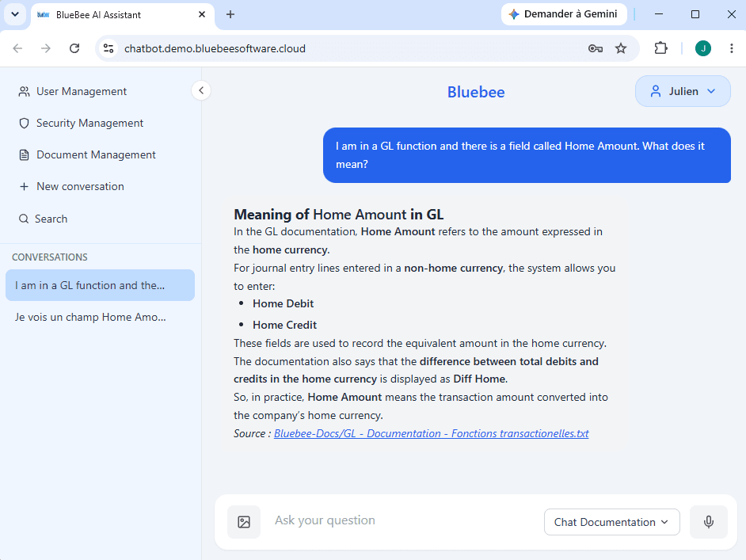
Task: Click the 'Diff Home.' bold text
Action: click(481, 379)
